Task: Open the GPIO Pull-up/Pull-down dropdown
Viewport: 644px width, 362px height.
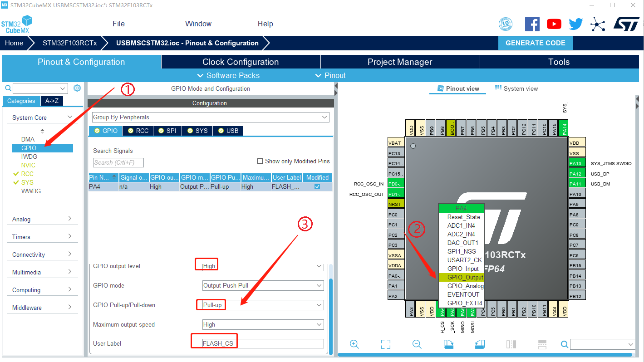Action: click(263, 305)
